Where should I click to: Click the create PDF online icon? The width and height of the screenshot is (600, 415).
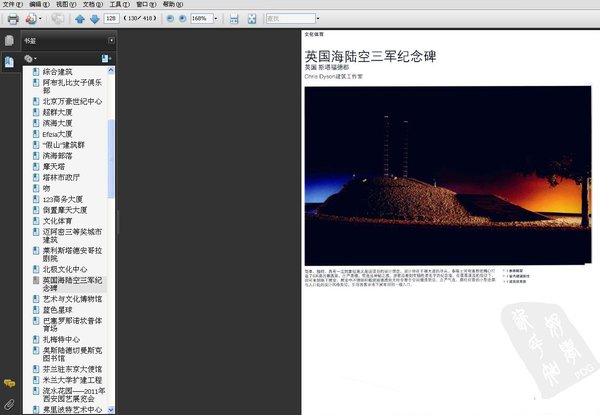coord(31,18)
